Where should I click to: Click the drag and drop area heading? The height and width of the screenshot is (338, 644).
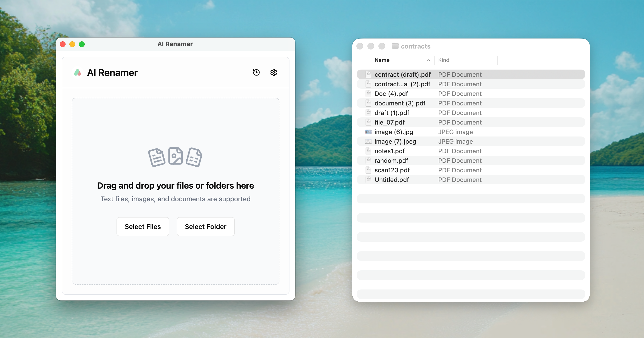pos(175,185)
